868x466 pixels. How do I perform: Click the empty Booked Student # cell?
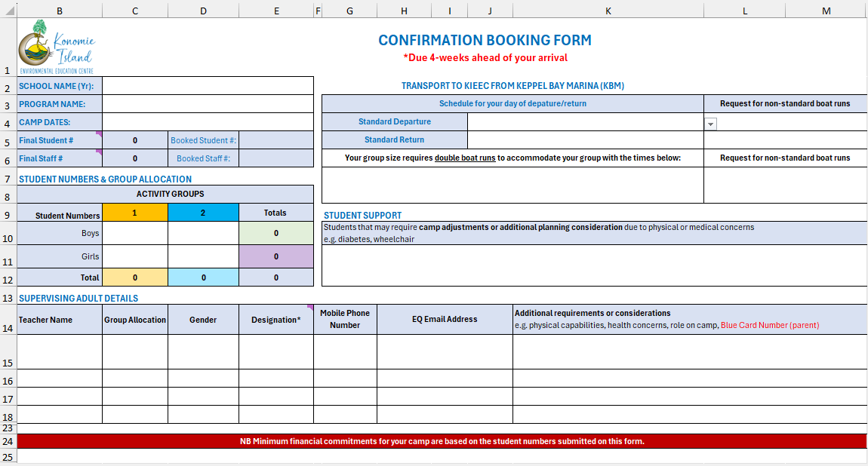pos(275,140)
